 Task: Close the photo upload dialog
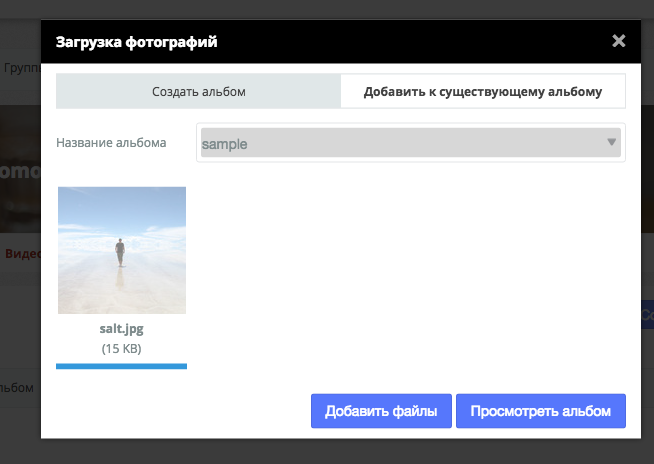[619, 41]
